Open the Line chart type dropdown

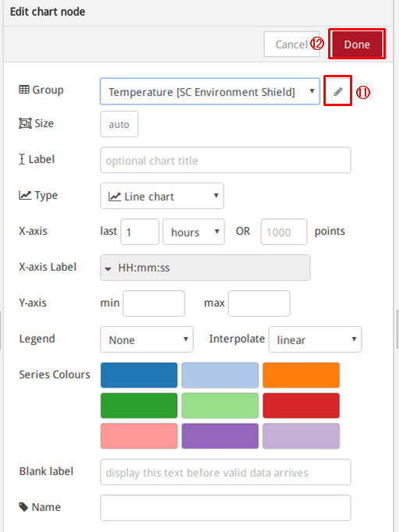point(161,196)
